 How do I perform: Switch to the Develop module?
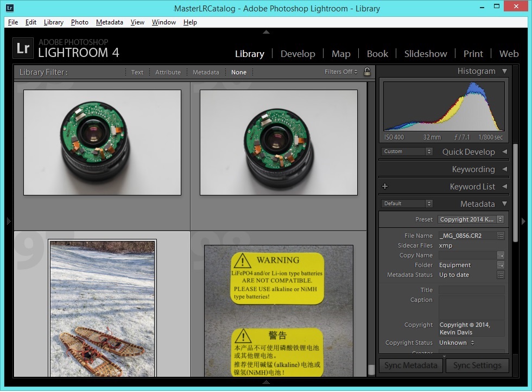pos(298,54)
